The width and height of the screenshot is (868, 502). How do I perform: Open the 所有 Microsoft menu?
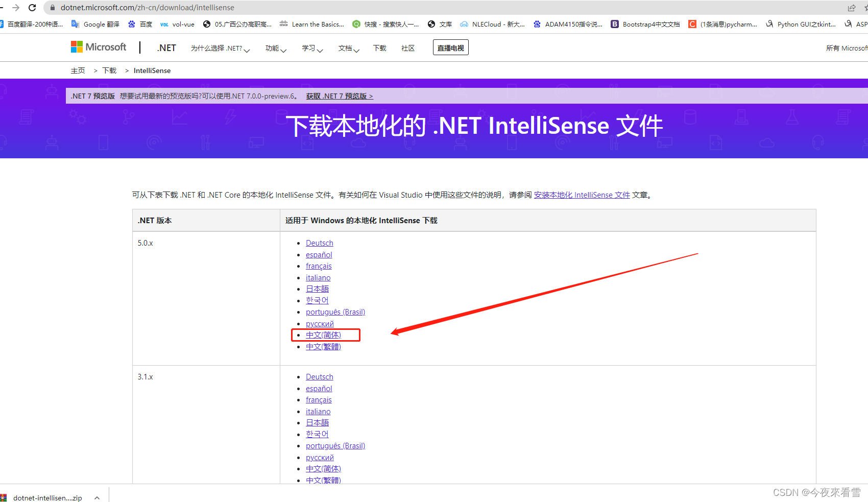tap(847, 48)
